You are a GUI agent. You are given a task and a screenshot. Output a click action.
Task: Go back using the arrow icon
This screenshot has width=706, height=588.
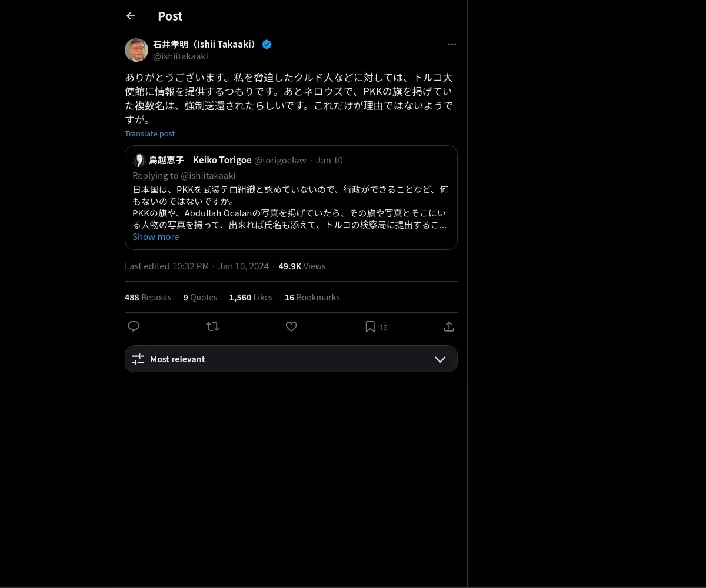[x=131, y=16]
